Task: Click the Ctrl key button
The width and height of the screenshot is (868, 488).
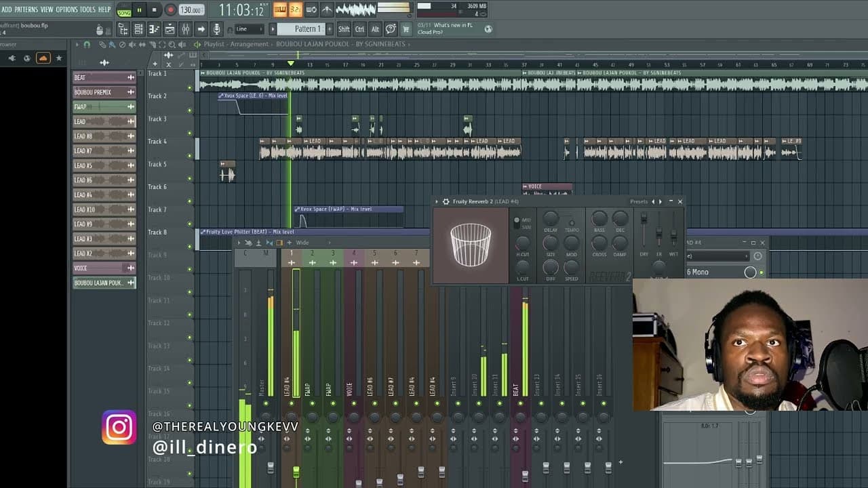Action: pyautogui.click(x=359, y=29)
